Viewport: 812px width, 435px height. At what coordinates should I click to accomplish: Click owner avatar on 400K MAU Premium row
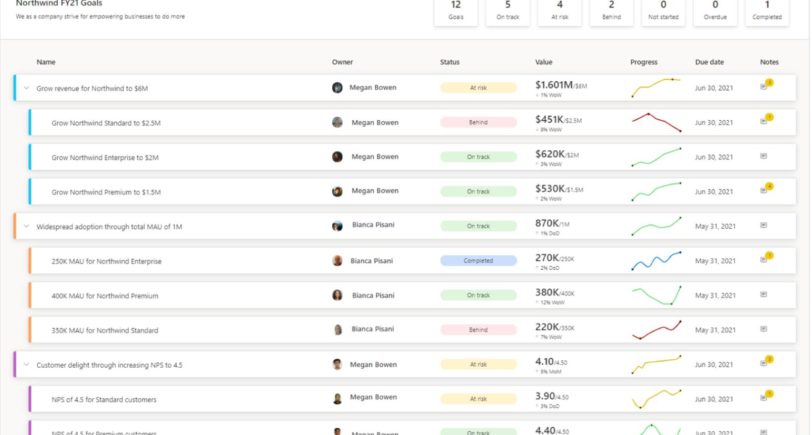pos(337,295)
